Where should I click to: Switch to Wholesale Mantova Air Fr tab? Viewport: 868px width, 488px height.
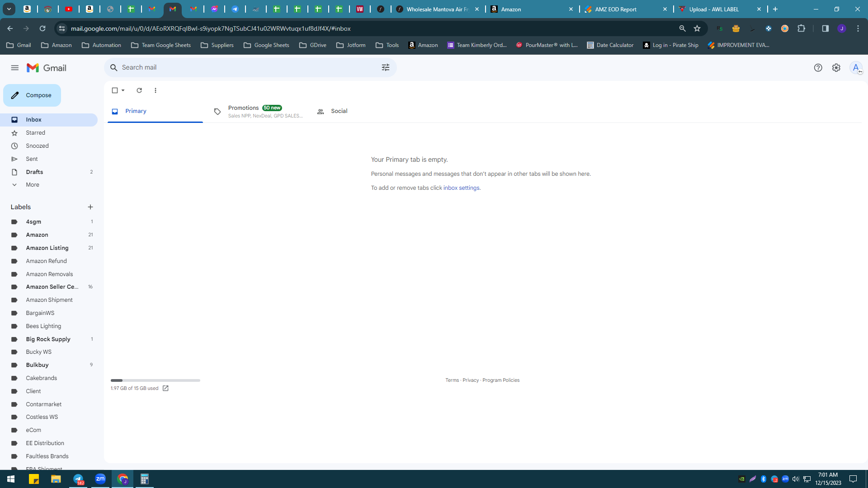[x=437, y=9]
